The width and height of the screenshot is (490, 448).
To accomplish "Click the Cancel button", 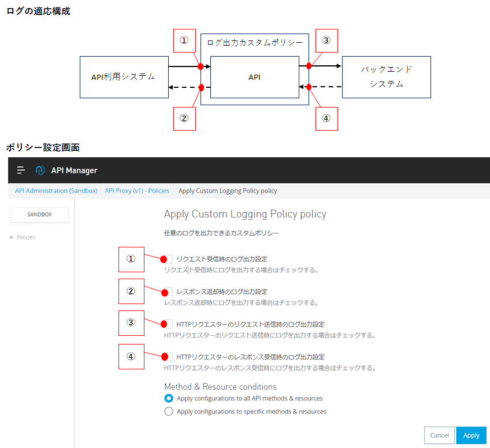I will pos(439,435).
